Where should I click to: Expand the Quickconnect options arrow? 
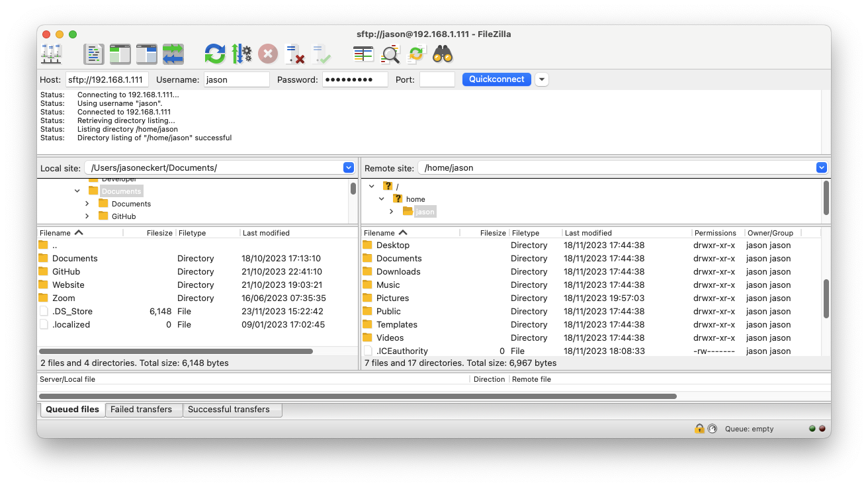541,79
